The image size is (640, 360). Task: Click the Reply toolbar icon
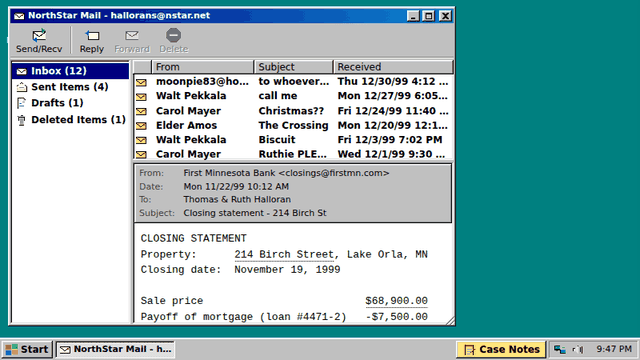click(x=92, y=36)
